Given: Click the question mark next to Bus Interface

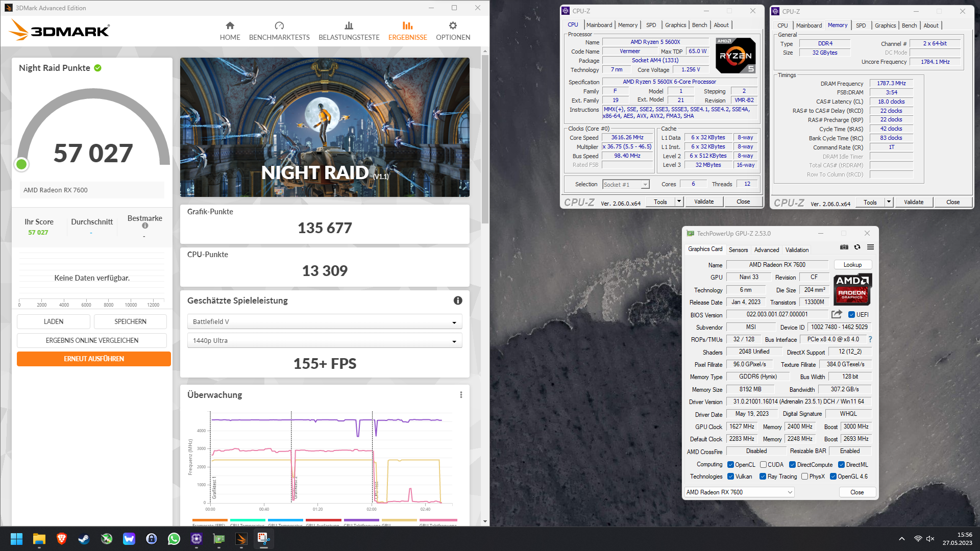Looking at the screenshot, I should [870, 339].
